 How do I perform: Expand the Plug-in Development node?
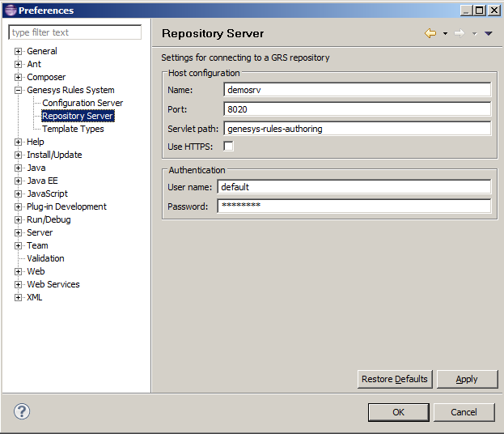coord(19,206)
